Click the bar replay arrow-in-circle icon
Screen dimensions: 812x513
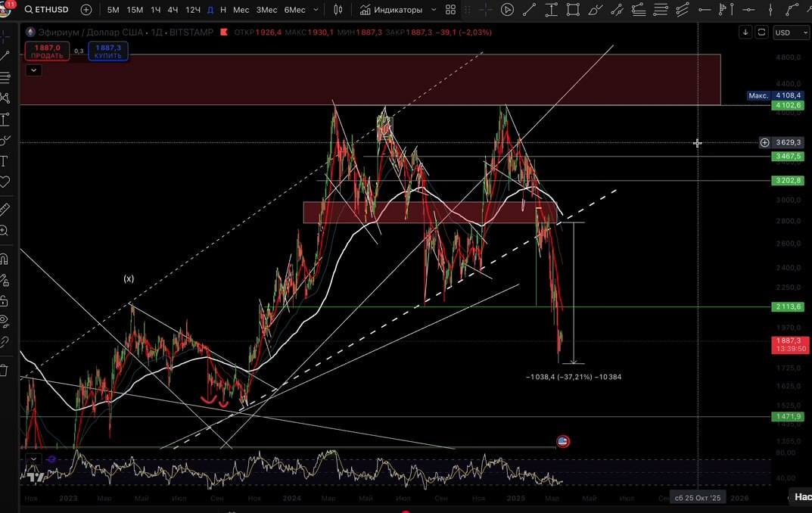(x=508, y=9)
